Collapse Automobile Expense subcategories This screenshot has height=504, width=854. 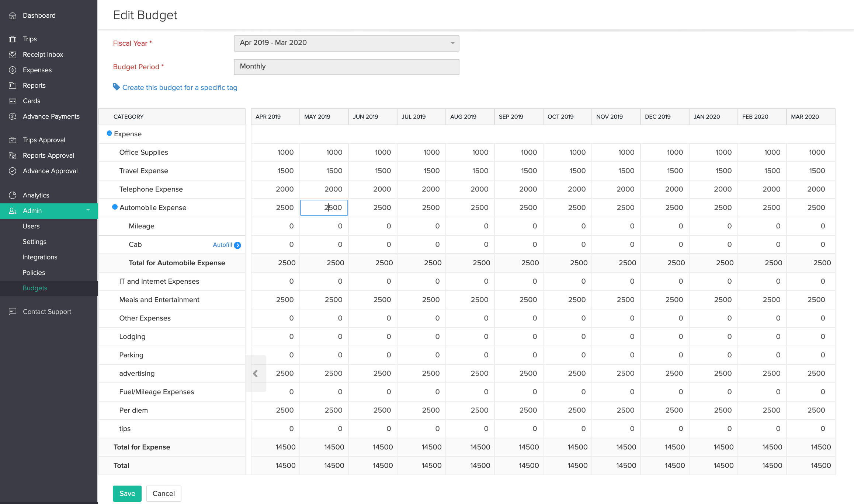(115, 207)
